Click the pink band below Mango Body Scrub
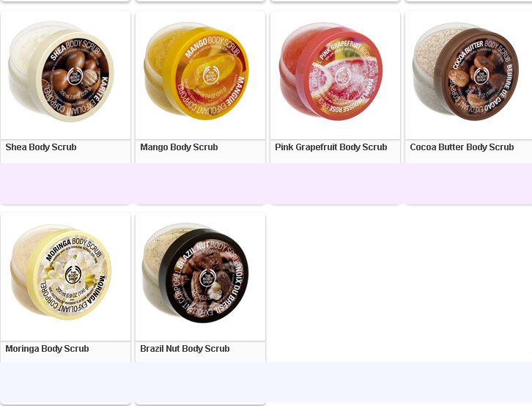Viewport: 532px width, 406px height. (200, 183)
